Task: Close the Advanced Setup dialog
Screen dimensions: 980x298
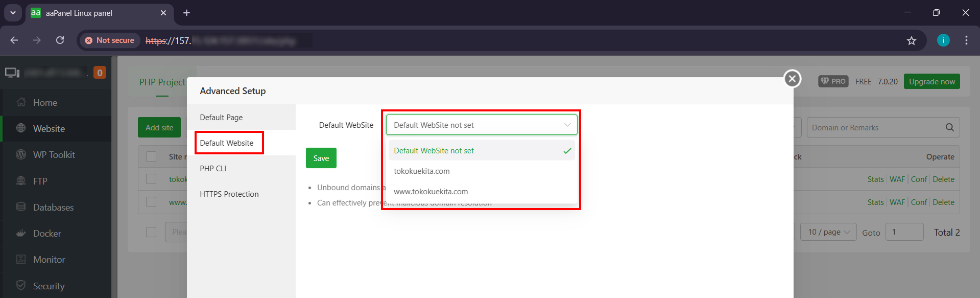Action: [x=792, y=79]
